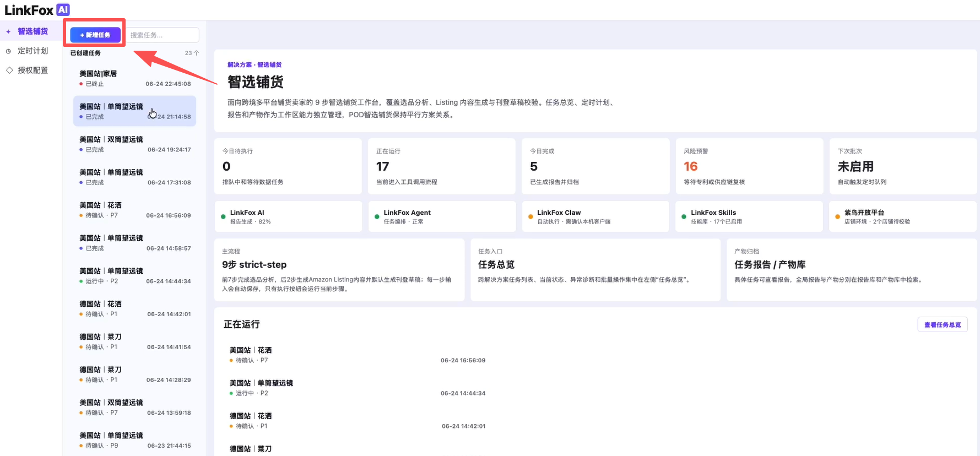Viewport: 980px width, 456px height.
Task: Click the LinkFox AI logo
Action: [37, 9]
